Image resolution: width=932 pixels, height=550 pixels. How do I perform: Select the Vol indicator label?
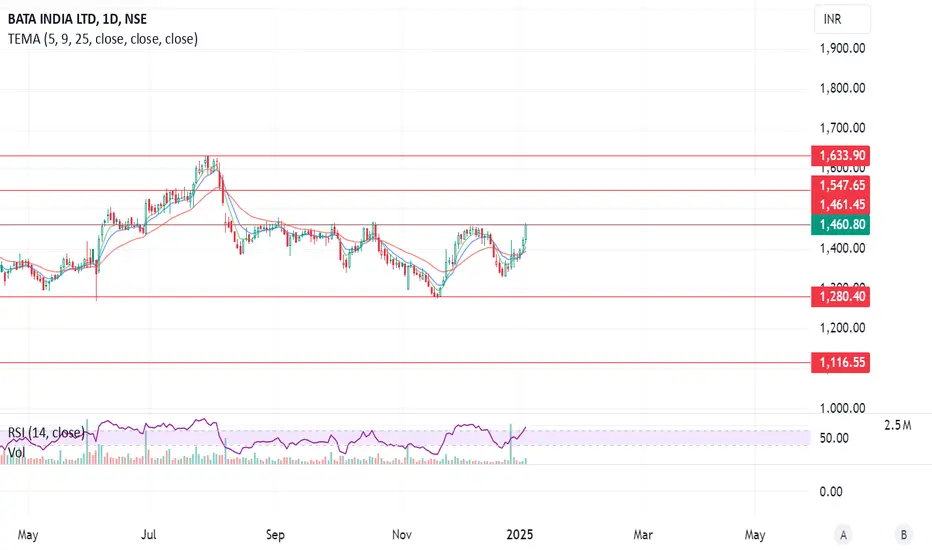click(17, 452)
